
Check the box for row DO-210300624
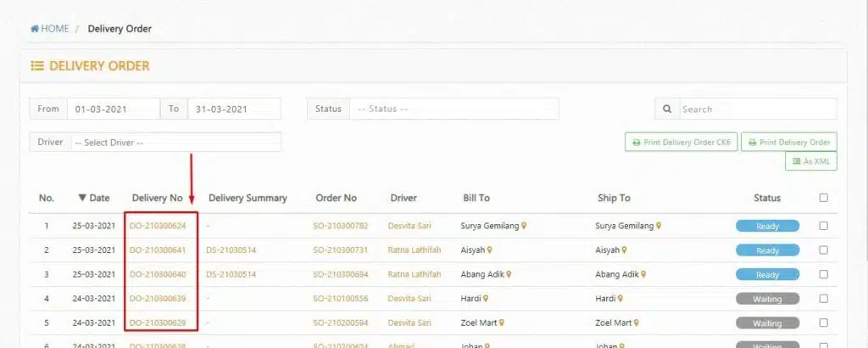pyautogui.click(x=824, y=226)
